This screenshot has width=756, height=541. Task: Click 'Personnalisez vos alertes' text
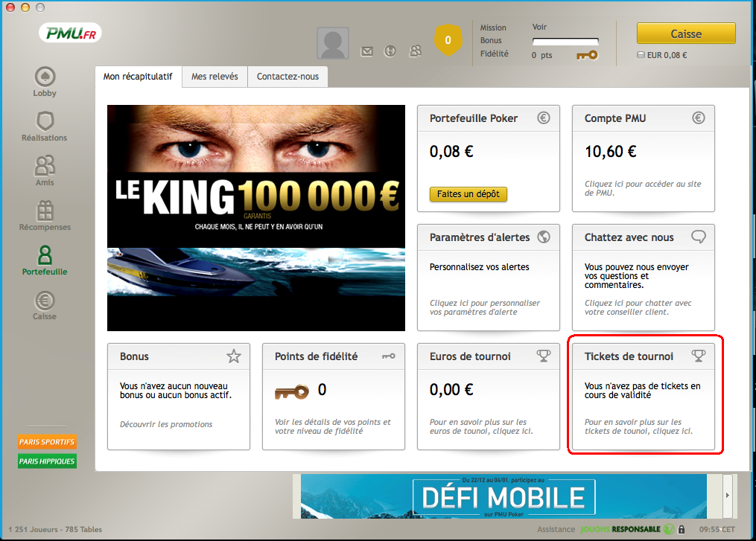pos(479,267)
